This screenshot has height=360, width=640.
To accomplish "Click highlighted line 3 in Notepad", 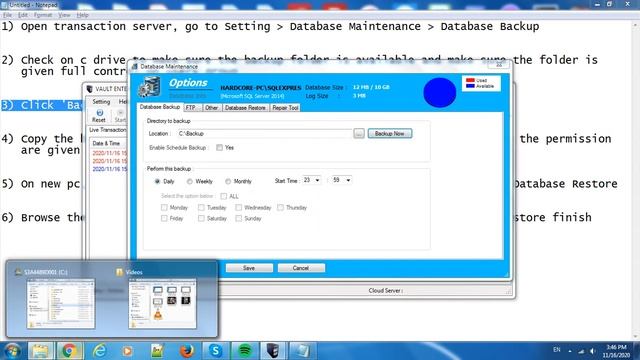I will tap(42, 105).
